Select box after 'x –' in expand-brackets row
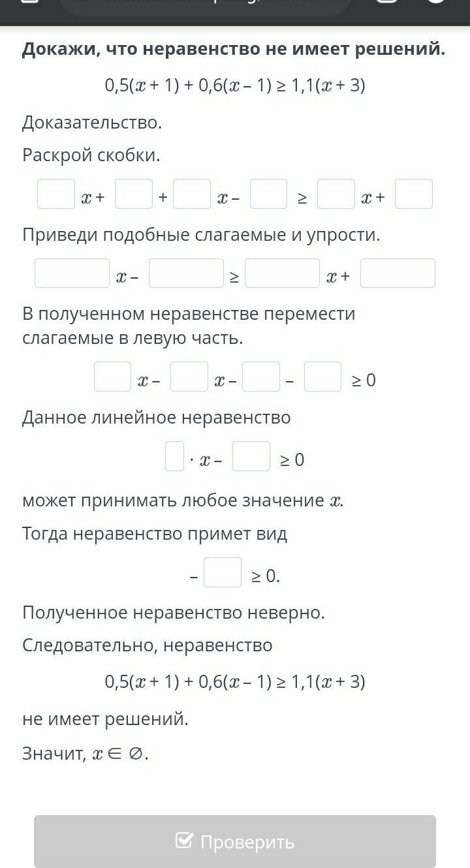 pos(269,194)
